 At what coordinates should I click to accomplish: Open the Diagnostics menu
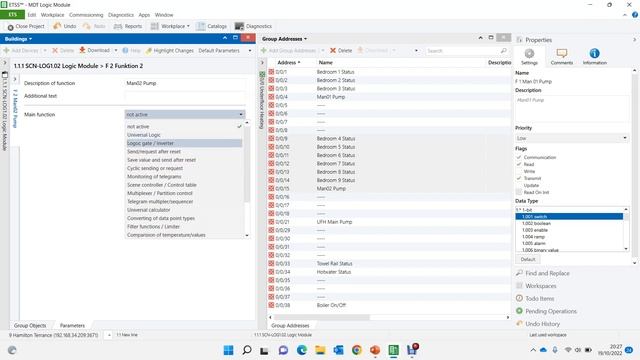(x=121, y=15)
